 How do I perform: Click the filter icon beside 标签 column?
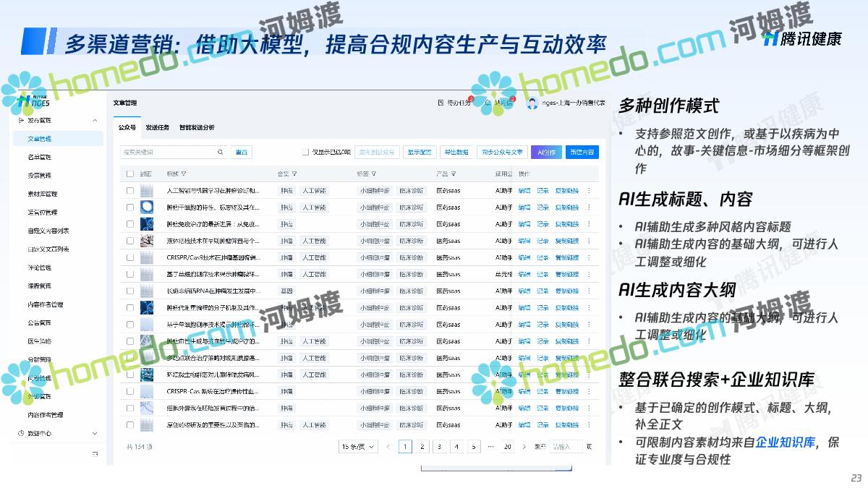click(374, 174)
